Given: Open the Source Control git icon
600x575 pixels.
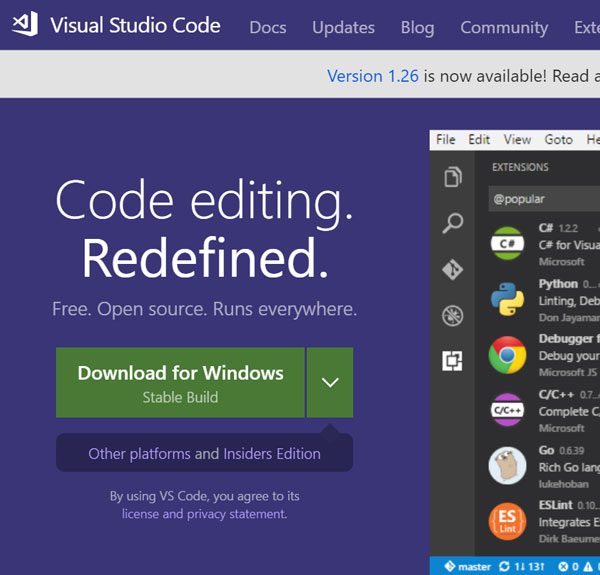Looking at the screenshot, I should click(453, 269).
